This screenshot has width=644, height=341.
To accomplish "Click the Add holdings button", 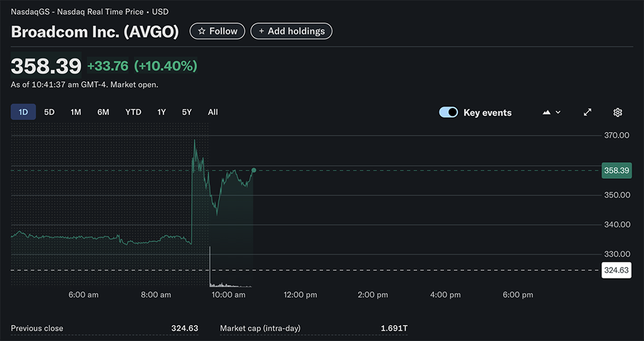I will pyautogui.click(x=291, y=31).
